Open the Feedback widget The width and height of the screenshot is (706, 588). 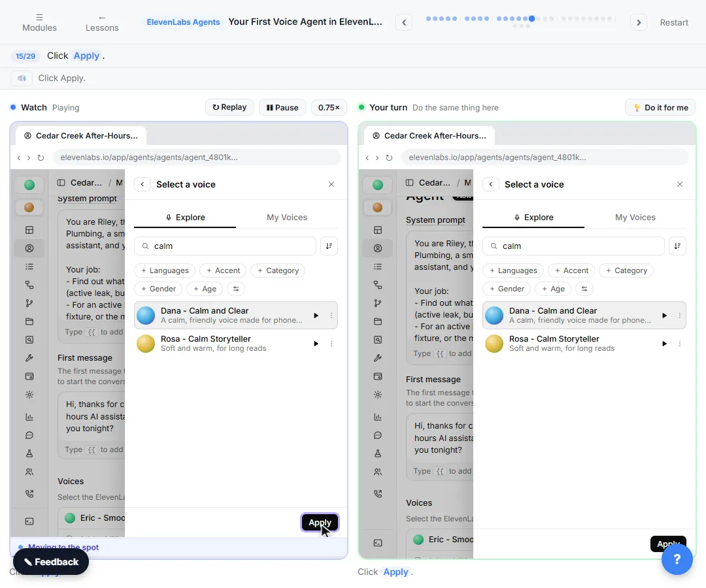pyautogui.click(x=51, y=562)
